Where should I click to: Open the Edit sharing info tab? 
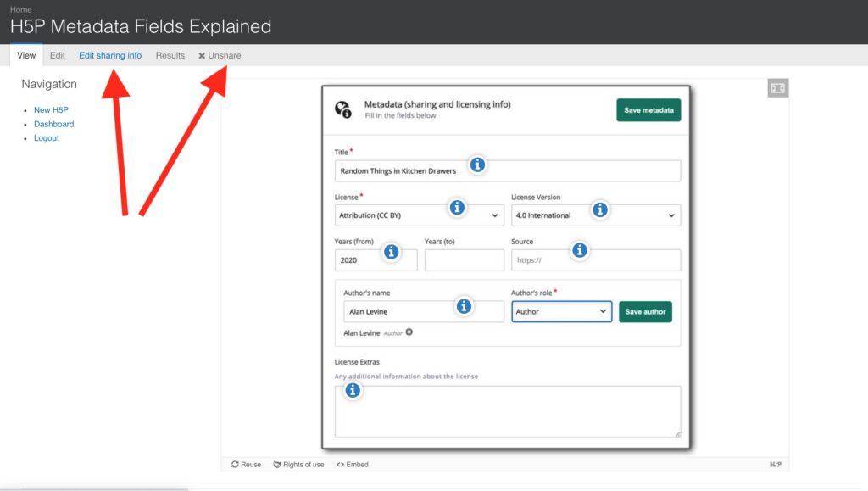click(110, 55)
